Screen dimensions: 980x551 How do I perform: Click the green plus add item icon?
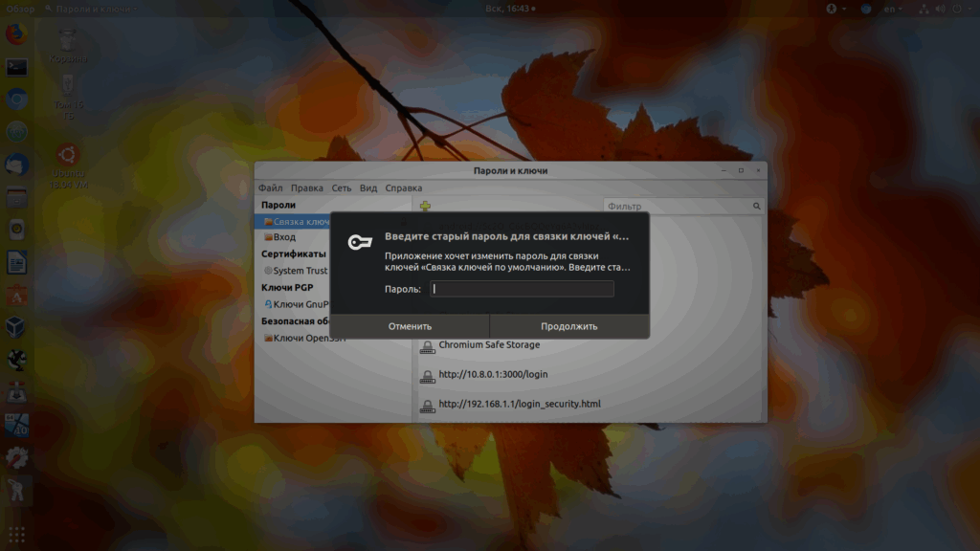tap(425, 206)
